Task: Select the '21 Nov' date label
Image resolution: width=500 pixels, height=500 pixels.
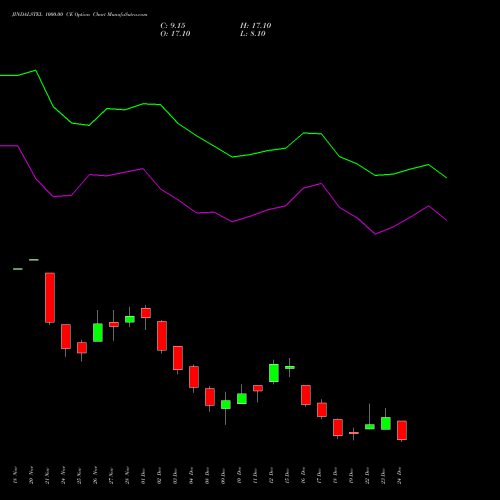Action: [x=47, y=475]
